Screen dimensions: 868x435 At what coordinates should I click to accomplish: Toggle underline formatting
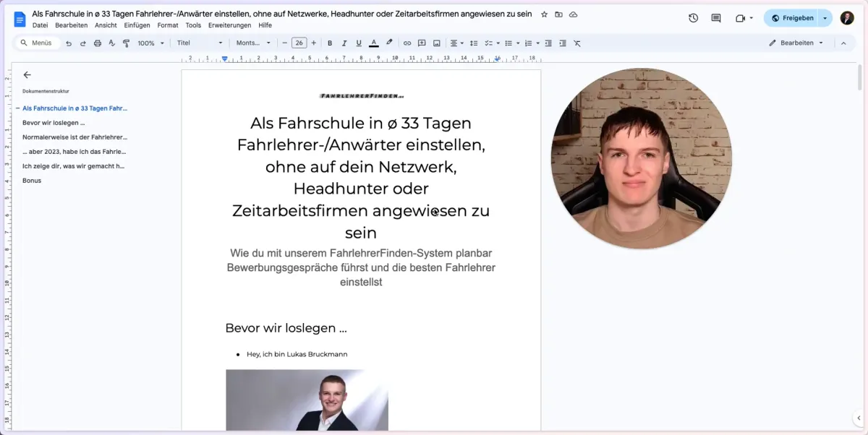(x=359, y=43)
